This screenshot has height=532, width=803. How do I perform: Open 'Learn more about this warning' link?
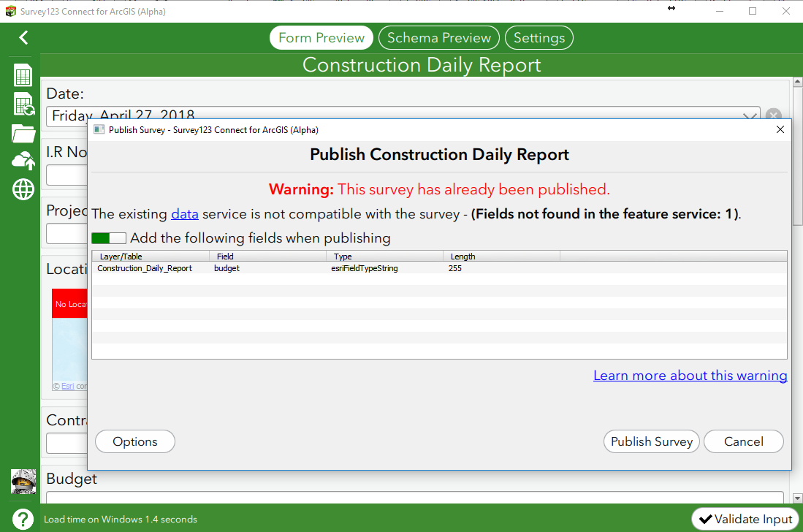click(x=690, y=376)
